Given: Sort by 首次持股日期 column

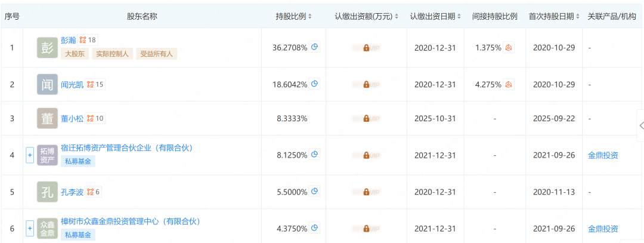Looking at the screenshot, I should pyautogui.click(x=554, y=17).
